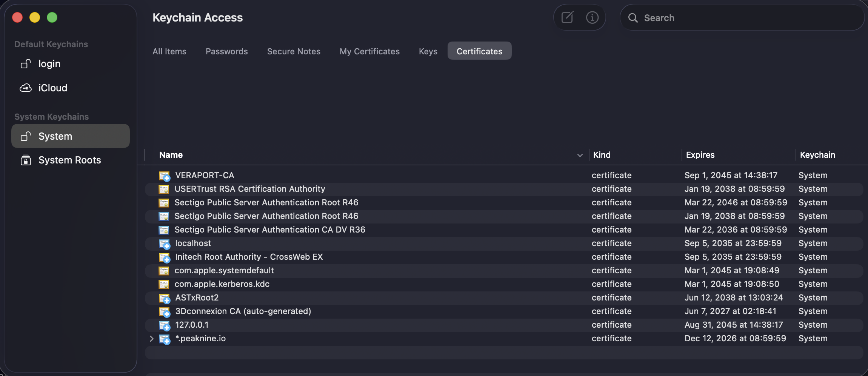
Task: Select USERTrust RSA Certification Authority row
Action: 504,189
